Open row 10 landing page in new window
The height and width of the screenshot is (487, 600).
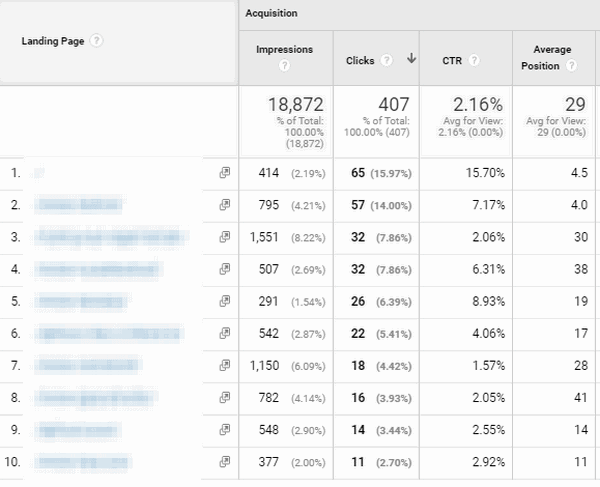[x=225, y=462]
